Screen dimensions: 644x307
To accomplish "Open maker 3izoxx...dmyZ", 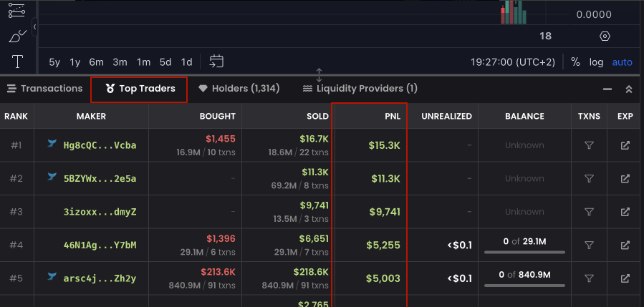I will point(100,212).
